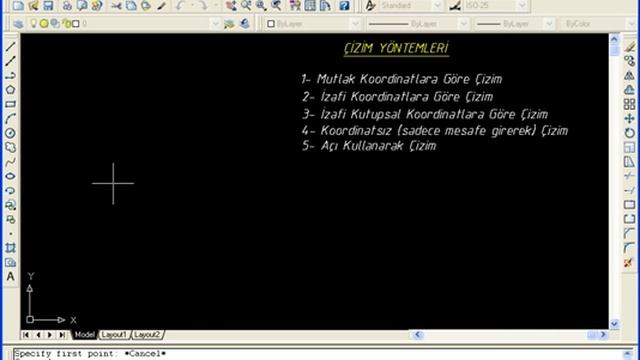Open the ByLayer color control dropdown
640x360 pixels.
355,24
